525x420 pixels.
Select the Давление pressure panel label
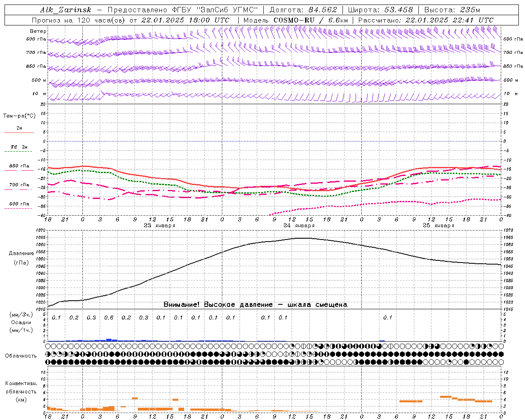click(21, 253)
